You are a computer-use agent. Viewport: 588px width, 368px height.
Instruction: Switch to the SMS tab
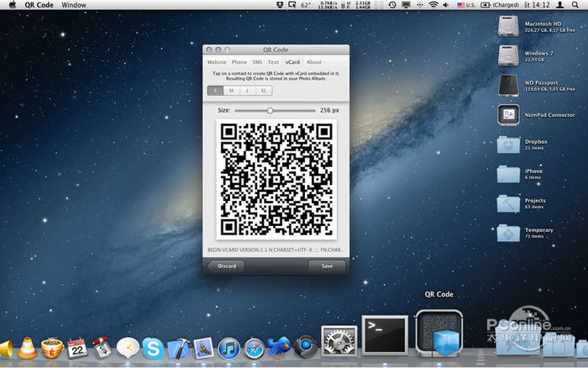point(257,62)
